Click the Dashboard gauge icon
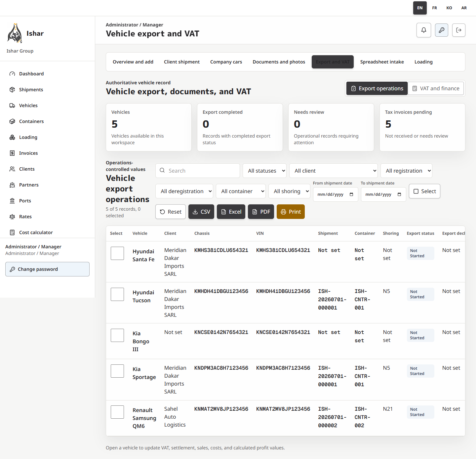Image resolution: width=476 pixels, height=459 pixels. [x=12, y=74]
